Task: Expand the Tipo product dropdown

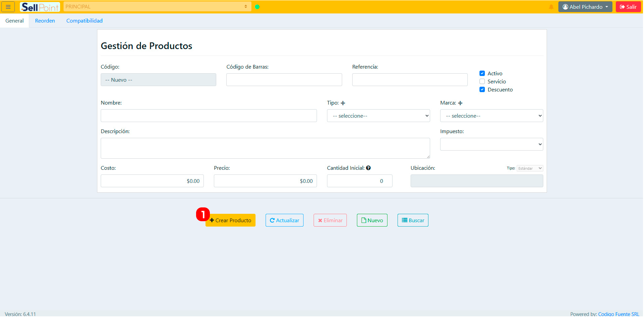Action: [x=378, y=116]
